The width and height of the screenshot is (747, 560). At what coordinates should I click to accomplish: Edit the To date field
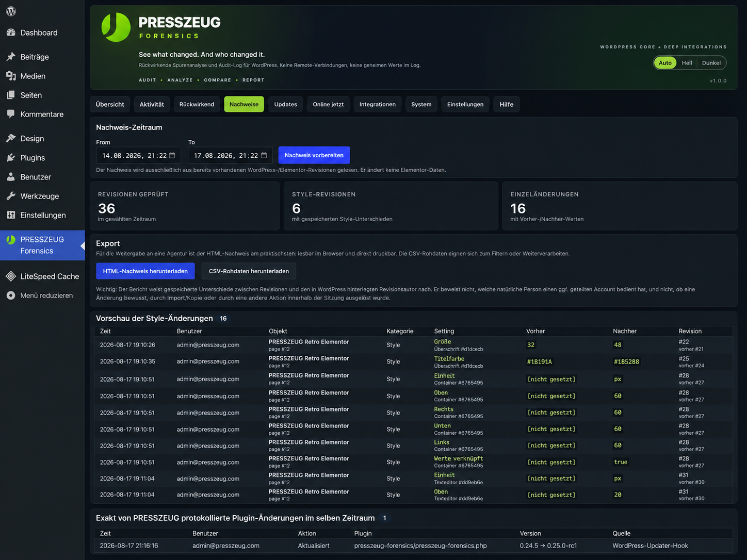tap(230, 155)
